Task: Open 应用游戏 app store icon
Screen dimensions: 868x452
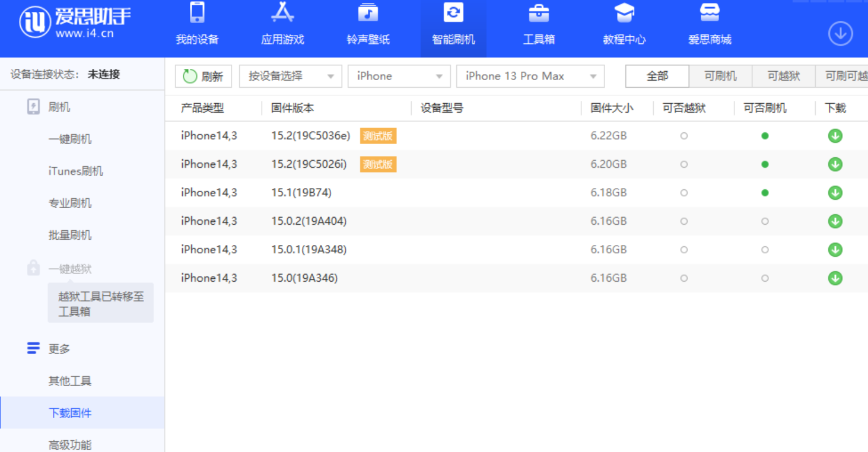Action: tap(282, 13)
